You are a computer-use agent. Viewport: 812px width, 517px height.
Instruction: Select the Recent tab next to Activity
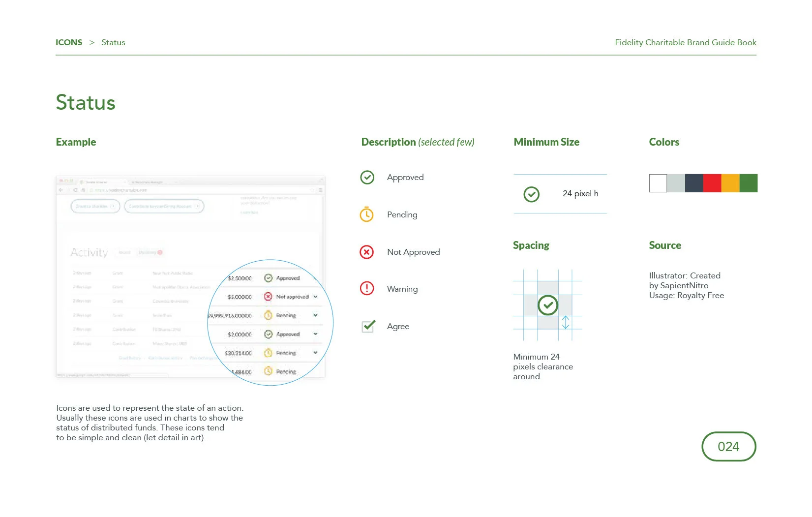124,252
